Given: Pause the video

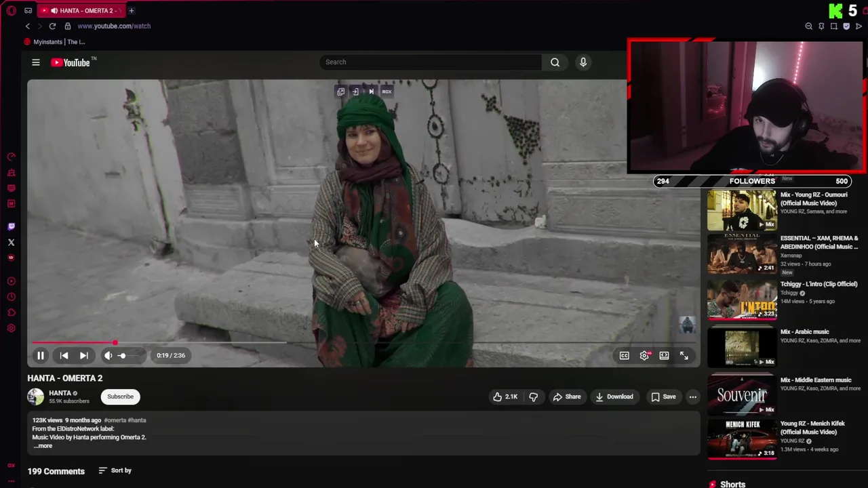Looking at the screenshot, I should 41,355.
